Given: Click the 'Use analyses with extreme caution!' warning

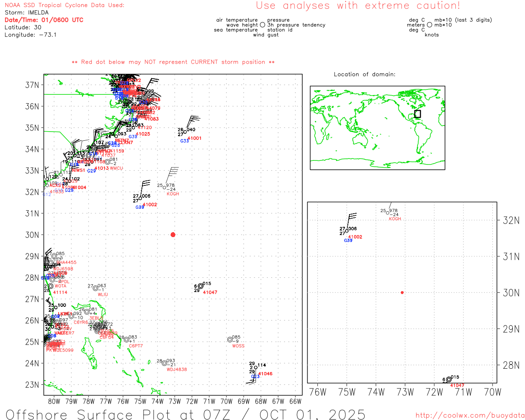Looking at the screenshot, I should pyautogui.click(x=358, y=5).
